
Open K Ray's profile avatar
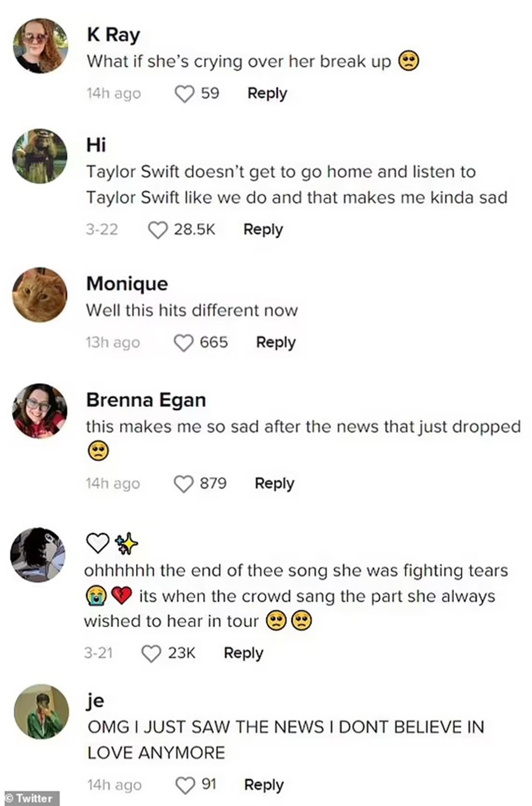click(x=40, y=43)
